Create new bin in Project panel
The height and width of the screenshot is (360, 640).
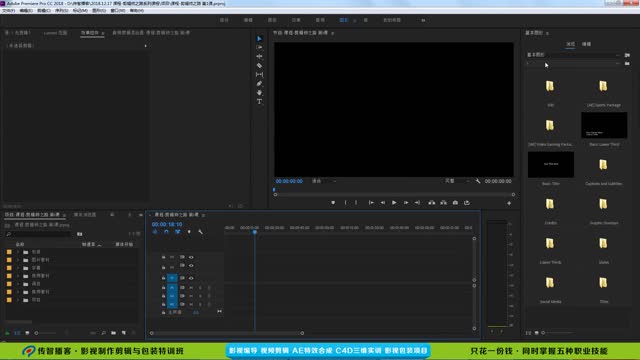tap(113, 333)
